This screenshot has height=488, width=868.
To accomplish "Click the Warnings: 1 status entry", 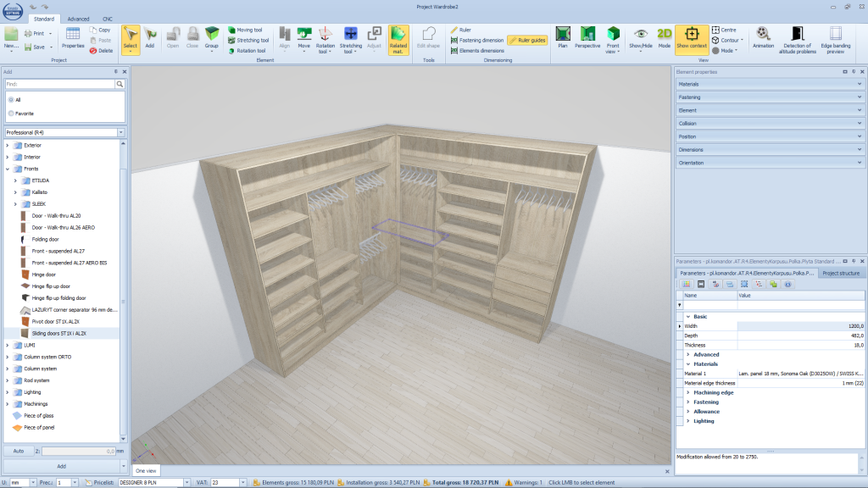I will [524, 482].
